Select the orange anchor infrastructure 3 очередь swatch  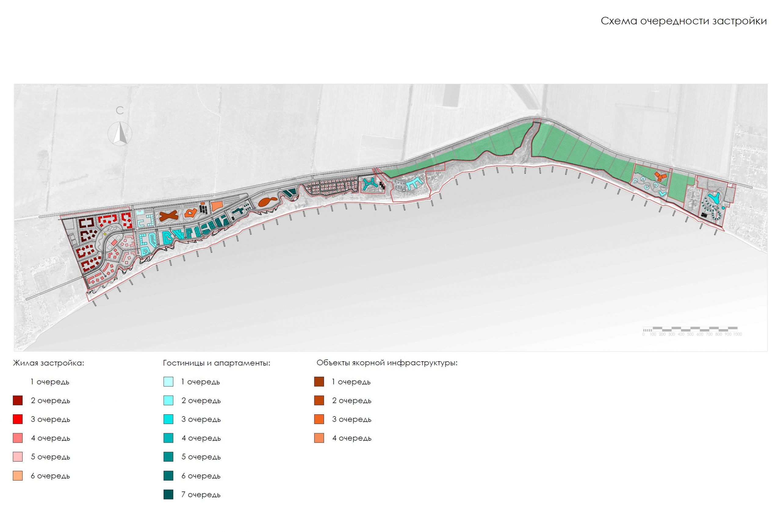click(x=319, y=420)
